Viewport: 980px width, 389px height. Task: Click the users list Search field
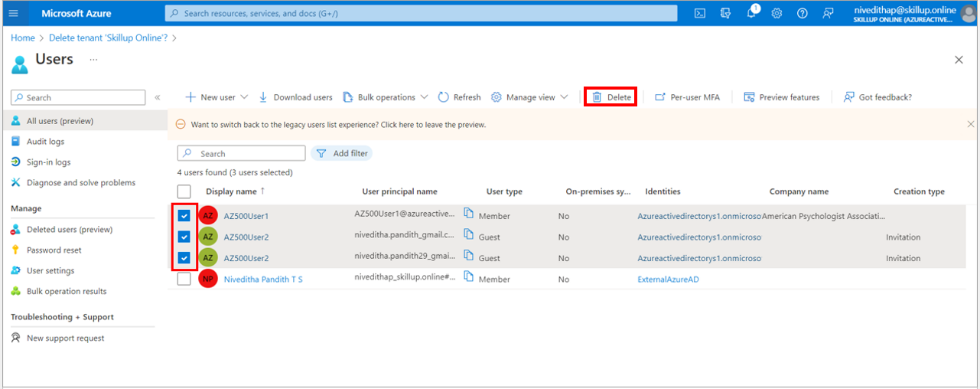tap(242, 153)
